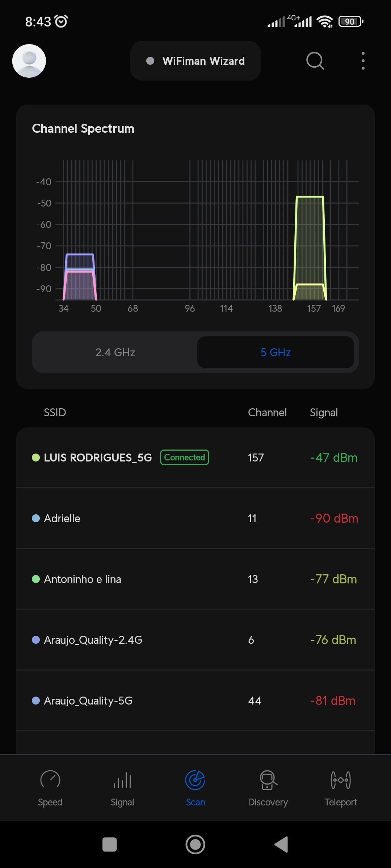This screenshot has width=391, height=868.
Task: Tap Antoninho e lina green color dot
Action: (36, 579)
